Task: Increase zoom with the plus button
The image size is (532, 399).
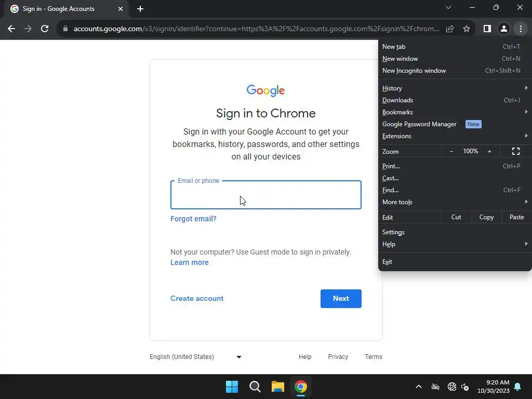Action: [489, 151]
